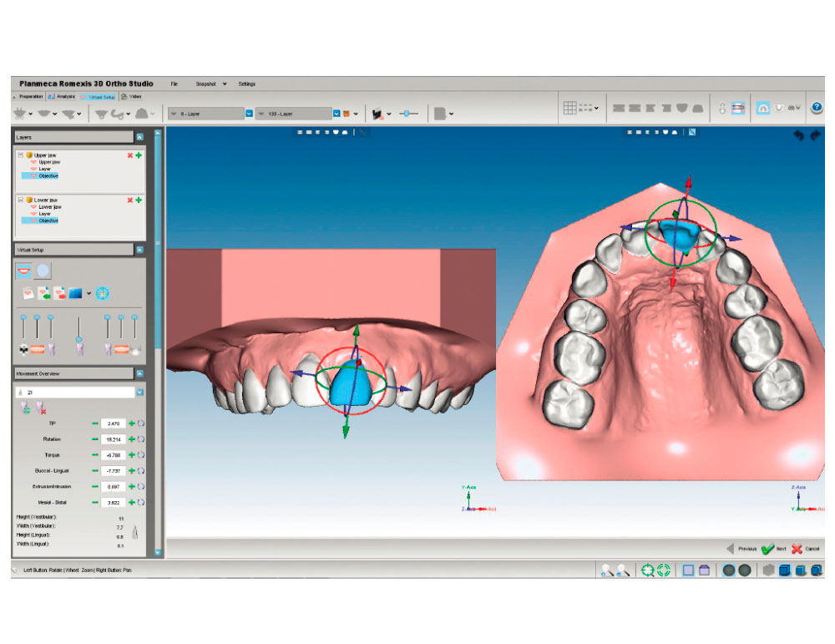Click the occlusal arch view icon in toolbar
Viewport: 835px width, 644px height.
click(697, 108)
